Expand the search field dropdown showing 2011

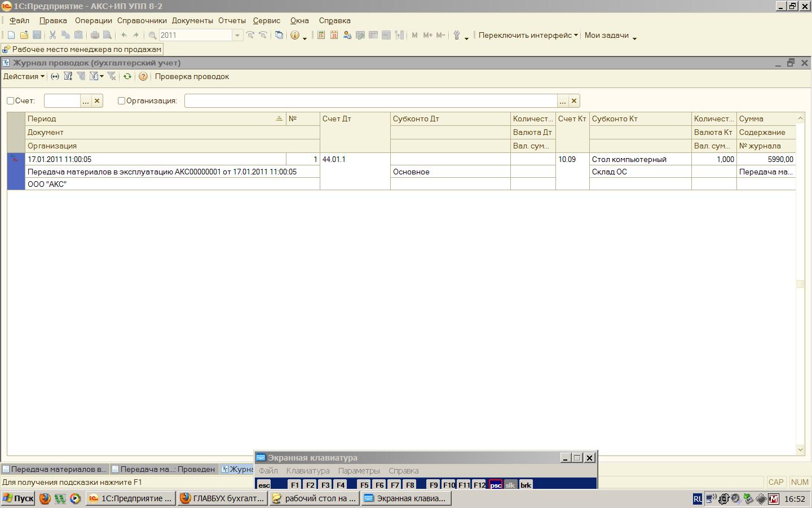click(237, 35)
